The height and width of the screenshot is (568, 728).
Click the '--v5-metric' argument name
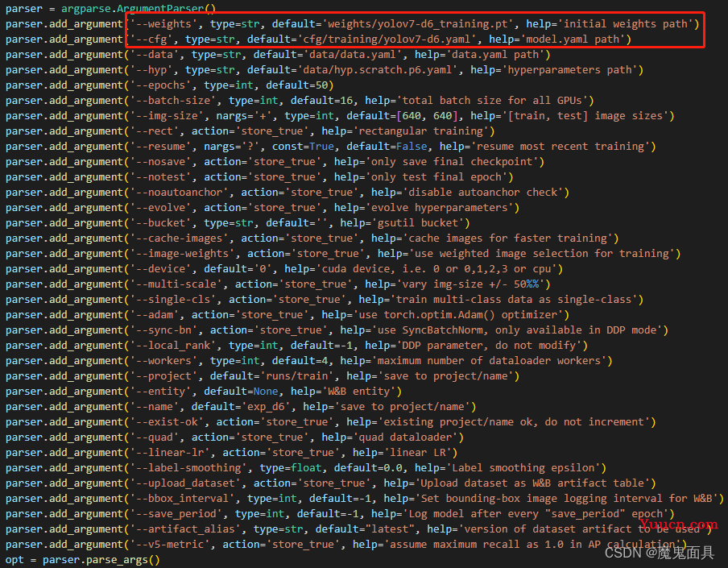coord(170,545)
